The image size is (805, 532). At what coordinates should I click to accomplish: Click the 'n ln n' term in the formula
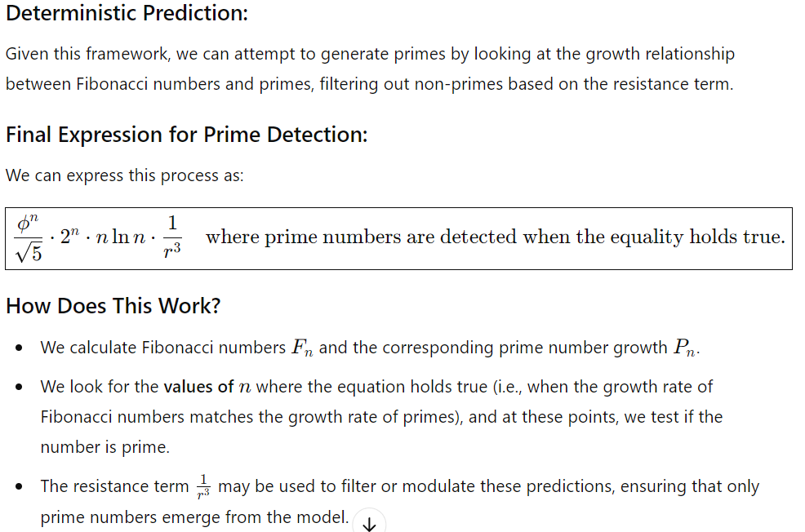121,237
